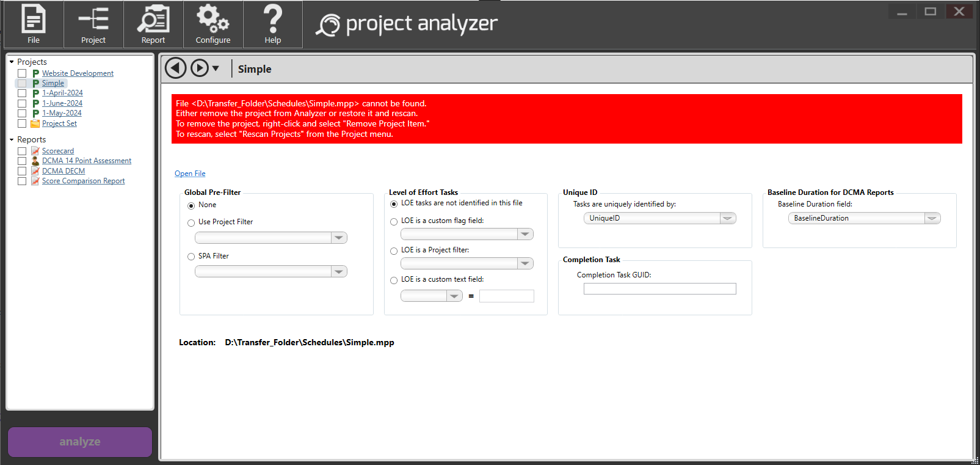Select the Use Project Filter radio button

191,223
